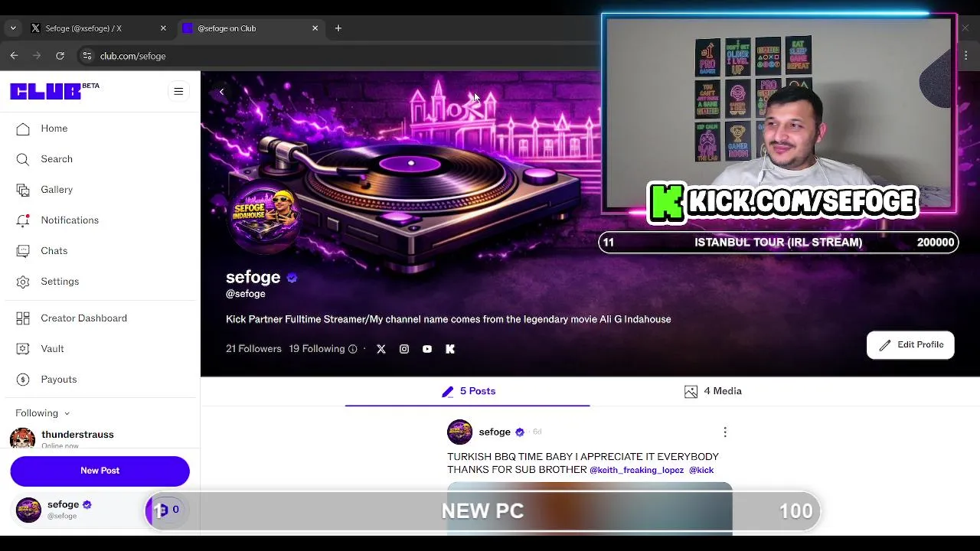The height and width of the screenshot is (551, 980).
Task: Click the post author name sefoge
Action: click(x=495, y=432)
